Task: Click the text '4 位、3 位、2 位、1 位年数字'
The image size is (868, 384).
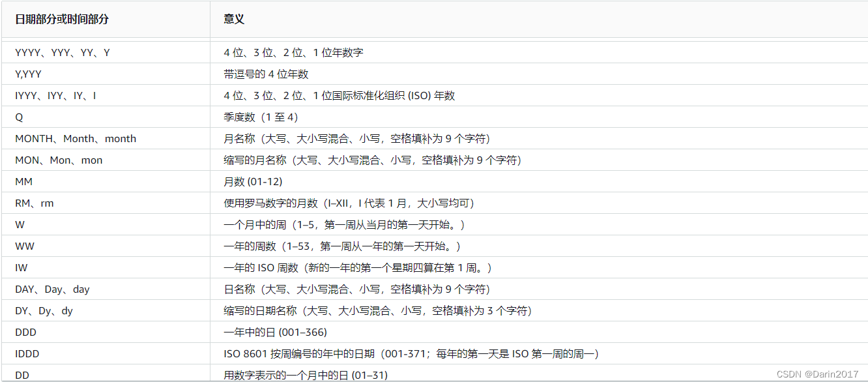Action: point(293,53)
